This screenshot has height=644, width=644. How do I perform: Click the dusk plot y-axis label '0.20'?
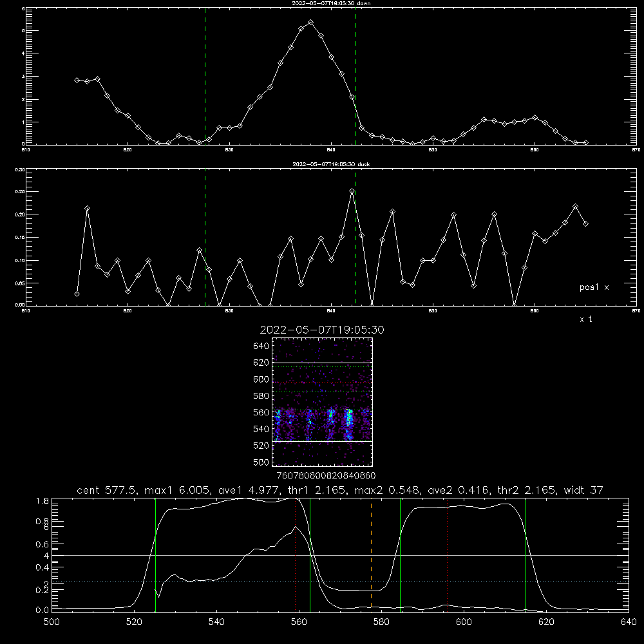click(x=20, y=214)
